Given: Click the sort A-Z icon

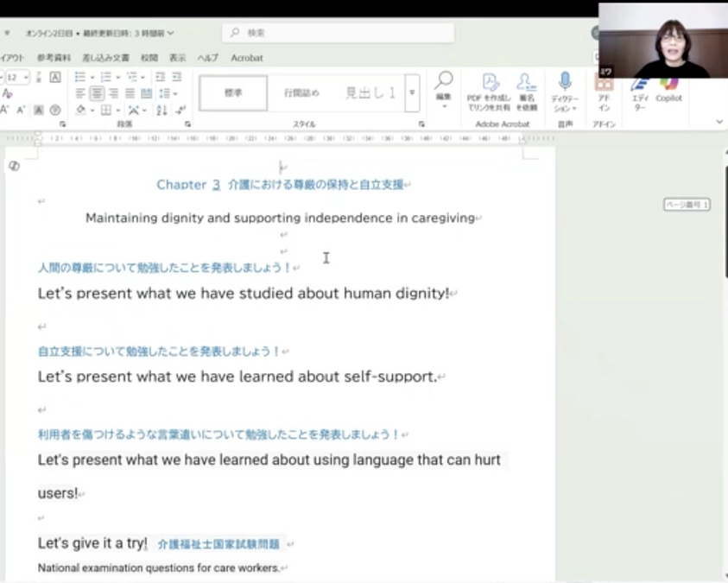Looking at the screenshot, I should click(161, 111).
